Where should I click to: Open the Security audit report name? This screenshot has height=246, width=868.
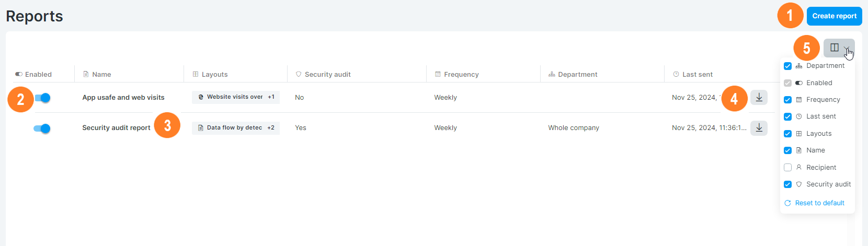point(116,128)
